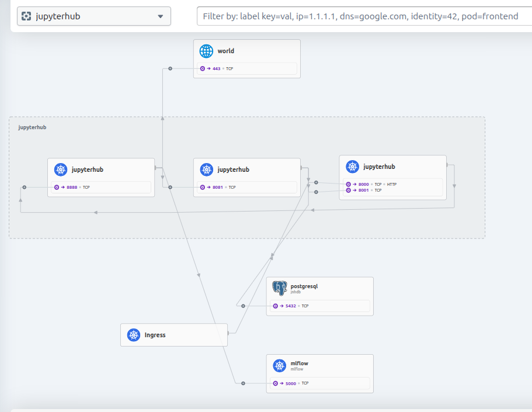Select the mlflow service card title
Viewport: 532px width, 412px height.
pos(299,363)
